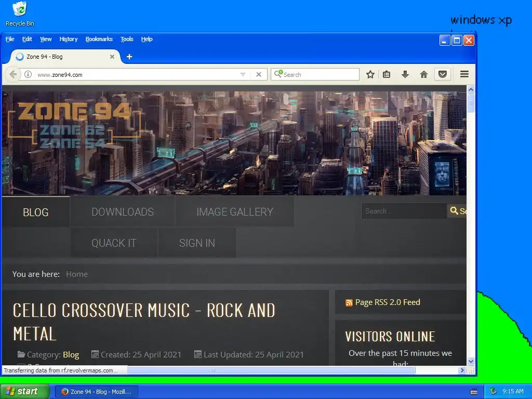Click the Home breadcrumb link
Viewport: 532px width, 399px height.
coord(77,274)
